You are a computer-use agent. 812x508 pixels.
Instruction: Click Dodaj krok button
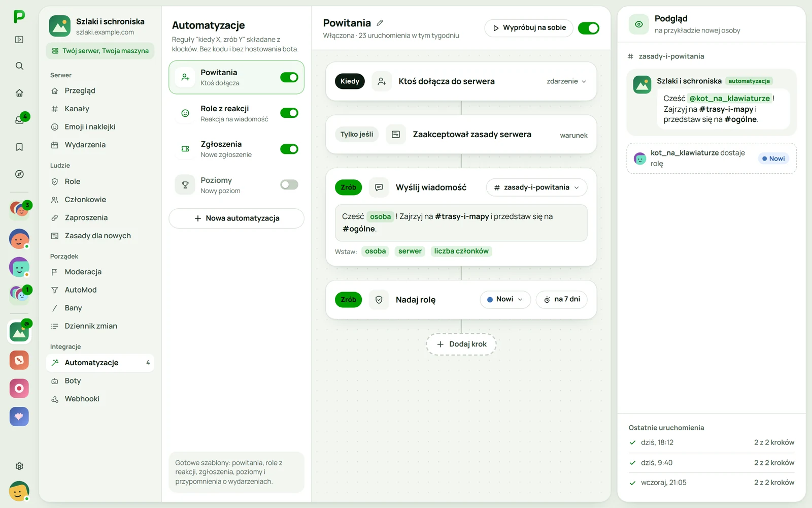(x=461, y=344)
